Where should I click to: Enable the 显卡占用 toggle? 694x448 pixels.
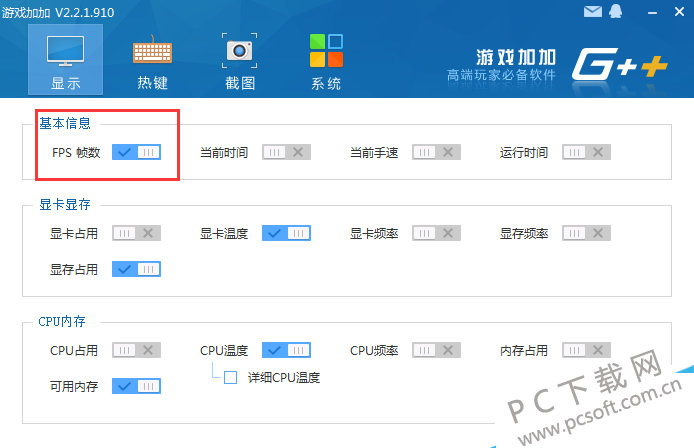pos(136,233)
